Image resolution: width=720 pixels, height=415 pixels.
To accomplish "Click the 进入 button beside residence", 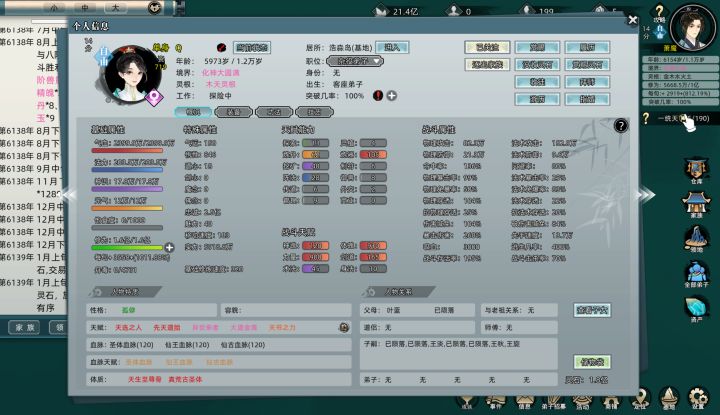I will [x=392, y=47].
